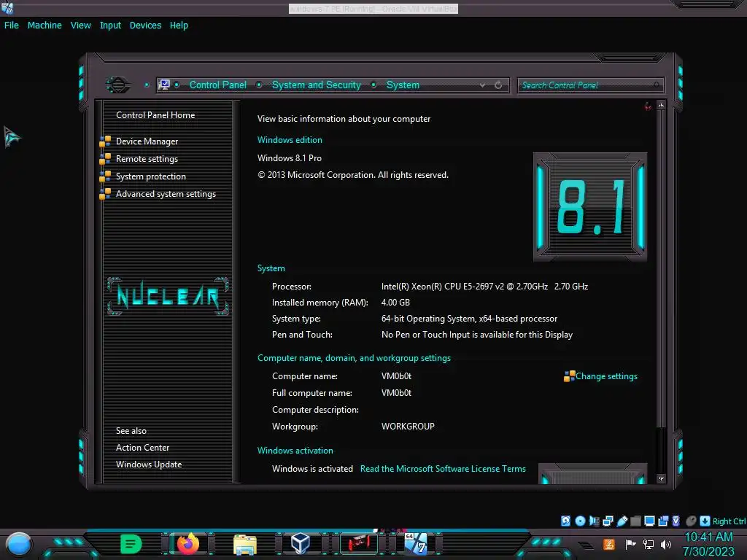Click the taskbar clock and date
The width and height of the screenshot is (747, 560).
[x=708, y=544]
